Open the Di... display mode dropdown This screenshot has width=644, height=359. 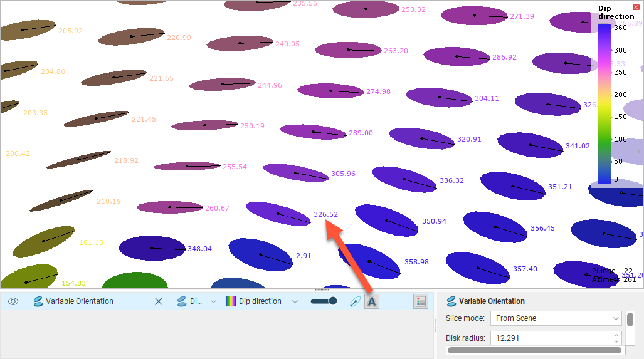(213, 301)
